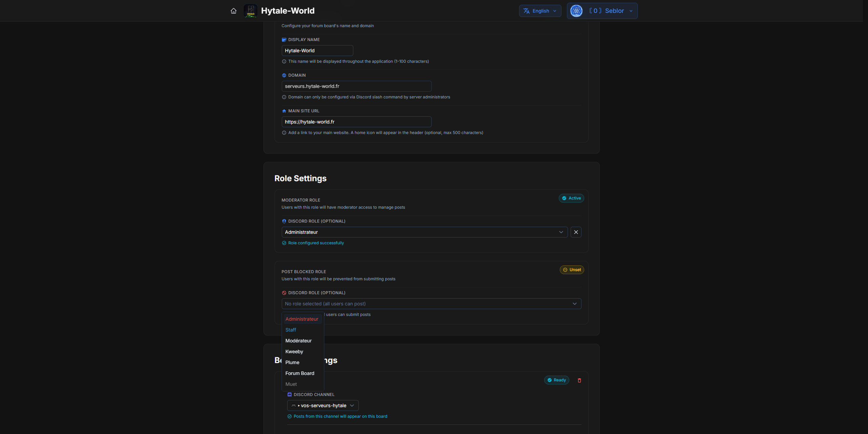Click the POST BLOCKED ROLE label
The height and width of the screenshot is (434, 868).
(304, 272)
